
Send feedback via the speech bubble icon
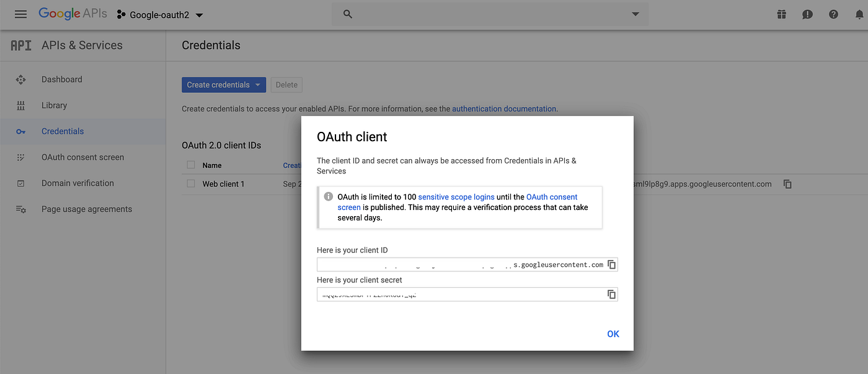(x=807, y=14)
